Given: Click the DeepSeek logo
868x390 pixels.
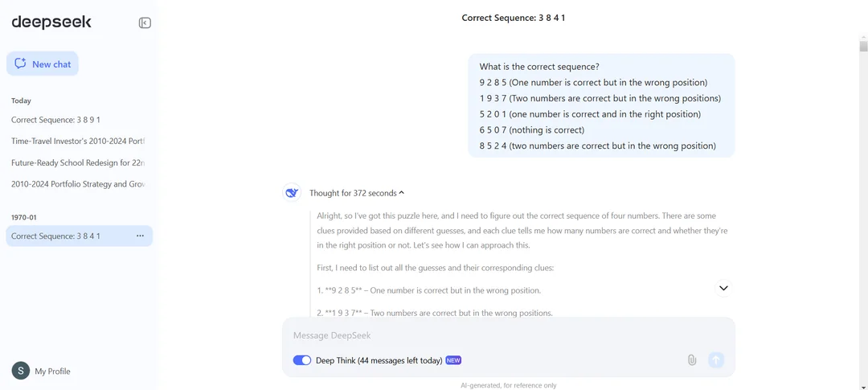Looking at the screenshot, I should (x=51, y=23).
